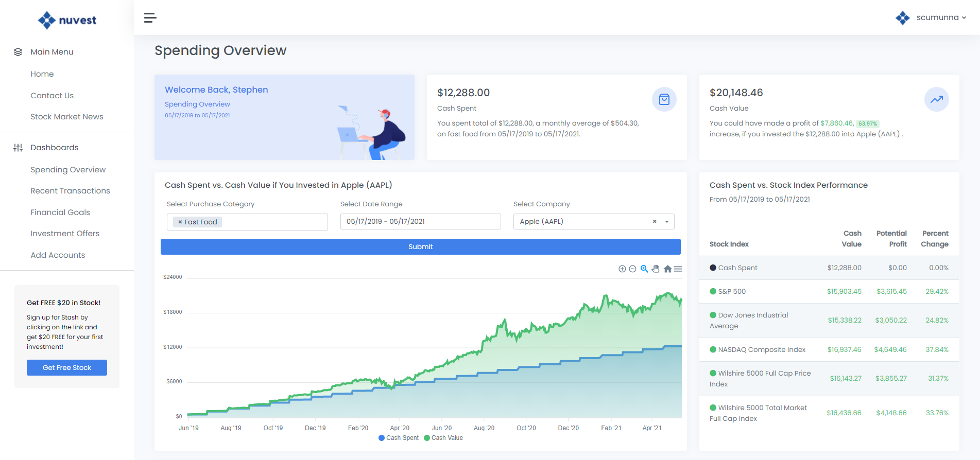Toggle Cash Spent series in chart legend

(x=399, y=438)
